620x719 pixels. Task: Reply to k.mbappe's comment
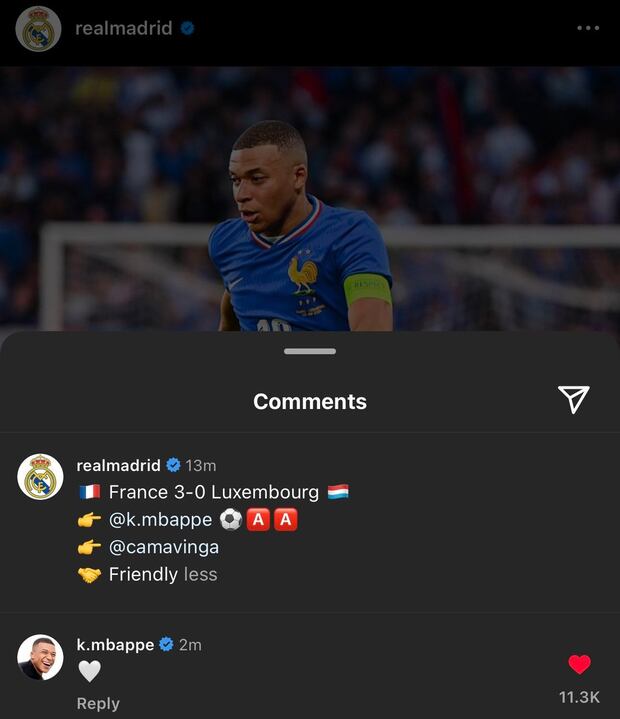pos(98,703)
